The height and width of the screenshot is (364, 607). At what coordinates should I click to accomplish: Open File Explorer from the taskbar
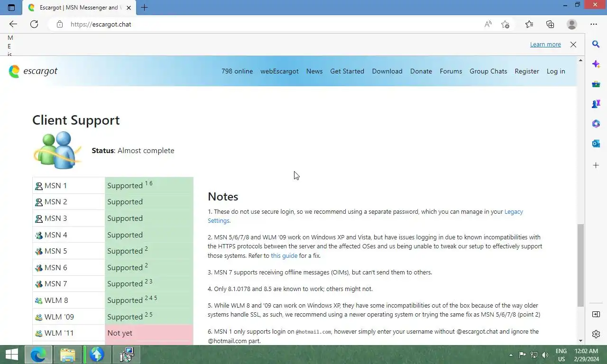68,355
